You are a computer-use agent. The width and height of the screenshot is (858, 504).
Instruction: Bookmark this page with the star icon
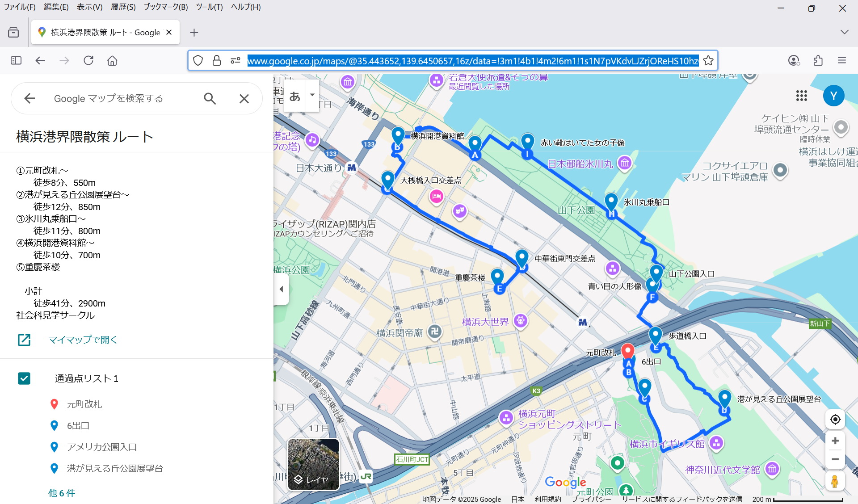708,61
